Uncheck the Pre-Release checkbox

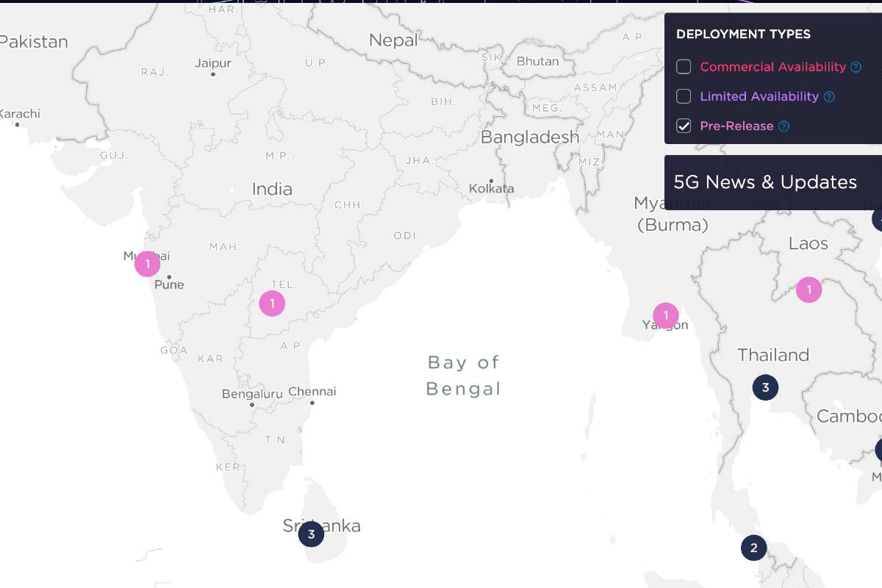684,126
